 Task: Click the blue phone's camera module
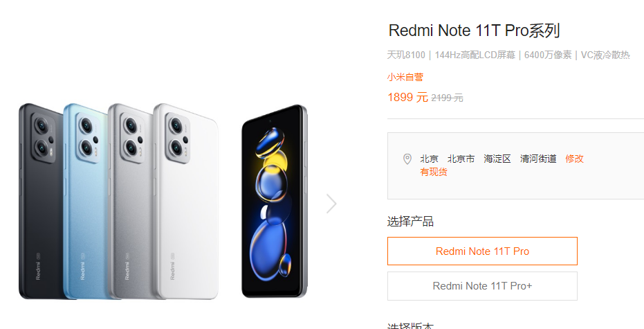88,137
